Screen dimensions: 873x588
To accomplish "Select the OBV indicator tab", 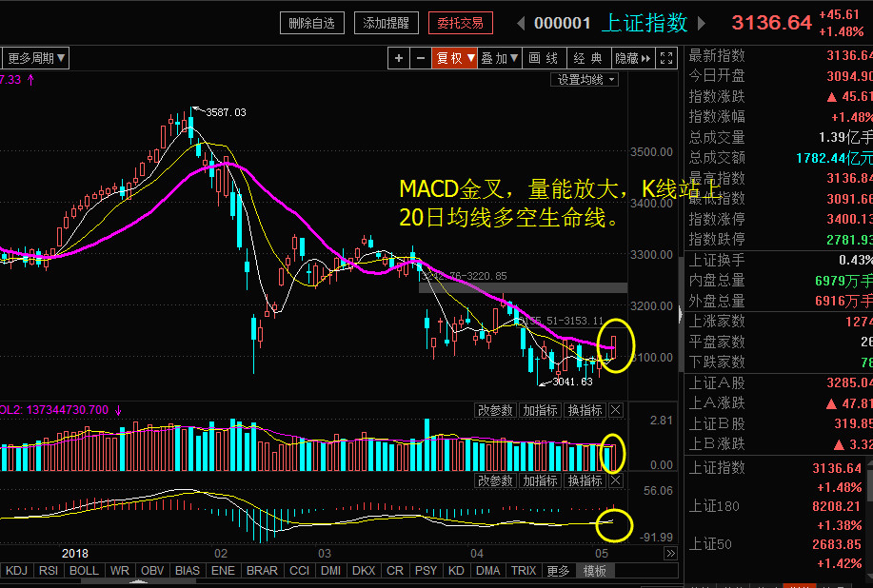I will point(152,571).
